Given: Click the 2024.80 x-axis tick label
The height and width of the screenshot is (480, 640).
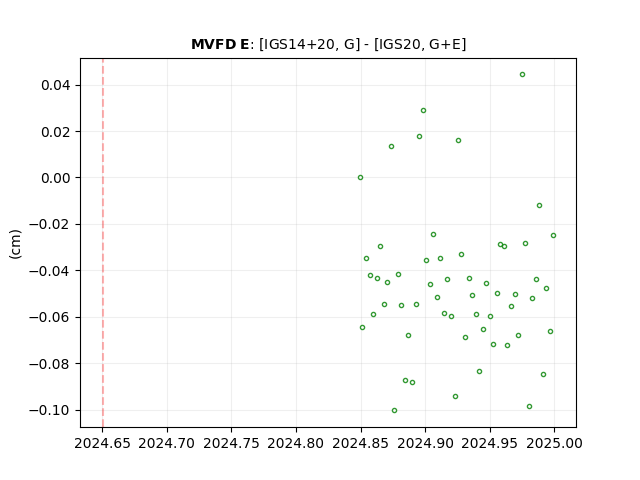Looking at the screenshot, I should coord(296,443).
